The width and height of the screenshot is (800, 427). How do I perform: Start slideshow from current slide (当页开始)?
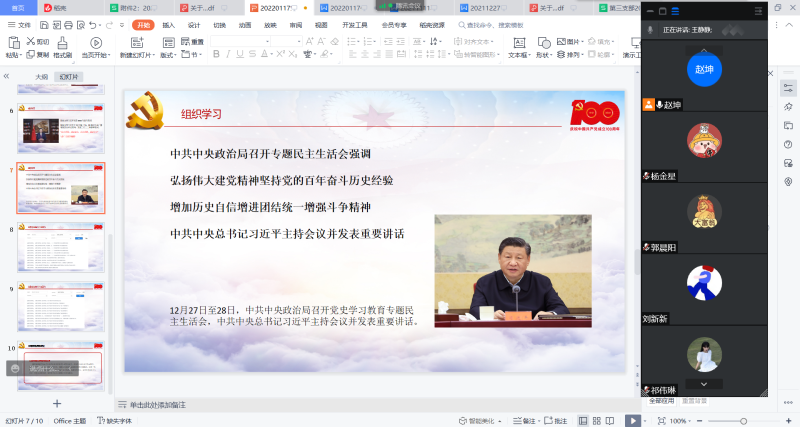96,43
